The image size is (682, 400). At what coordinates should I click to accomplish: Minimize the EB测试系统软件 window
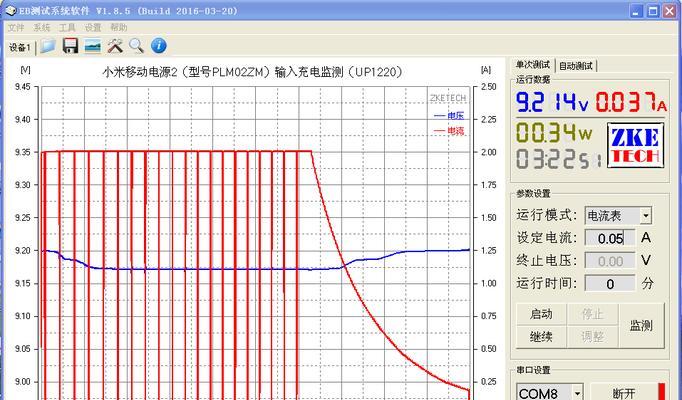point(637,11)
